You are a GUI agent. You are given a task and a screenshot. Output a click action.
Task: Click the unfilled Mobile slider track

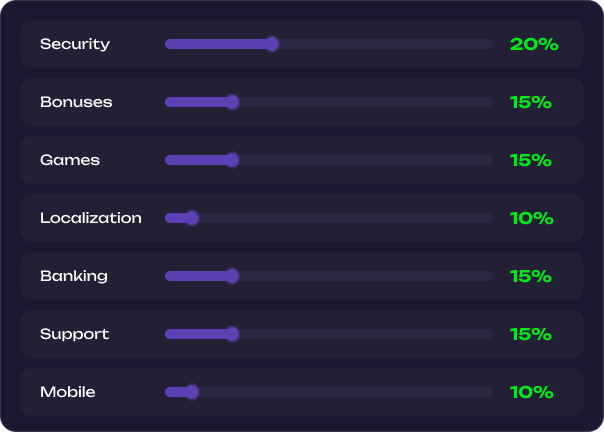pyautogui.click(x=346, y=392)
